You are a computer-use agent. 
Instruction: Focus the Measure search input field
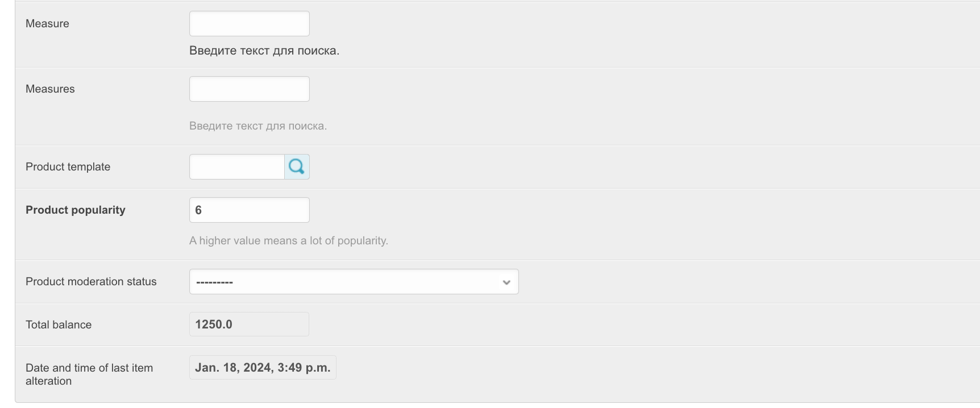pyautogui.click(x=249, y=24)
